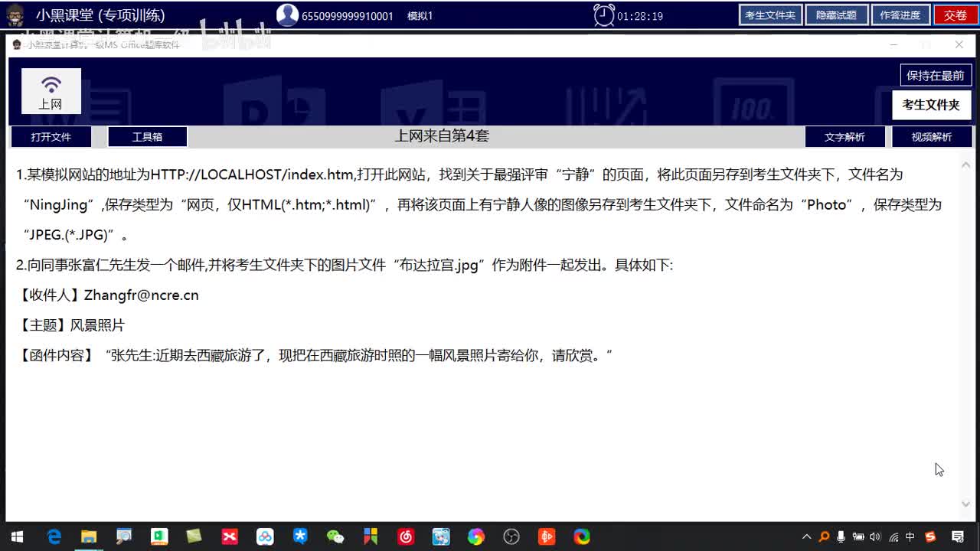The width and height of the screenshot is (980, 551).
Task: Click the 小黑课堂 (专项训练) title text
Action: (100, 15)
